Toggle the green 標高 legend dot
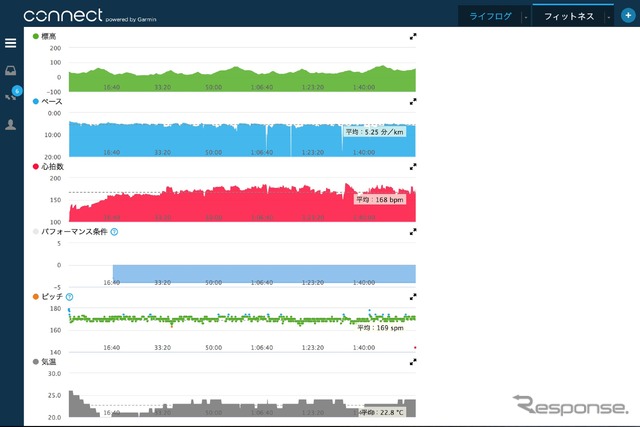This screenshot has height=427, width=640. [x=36, y=36]
